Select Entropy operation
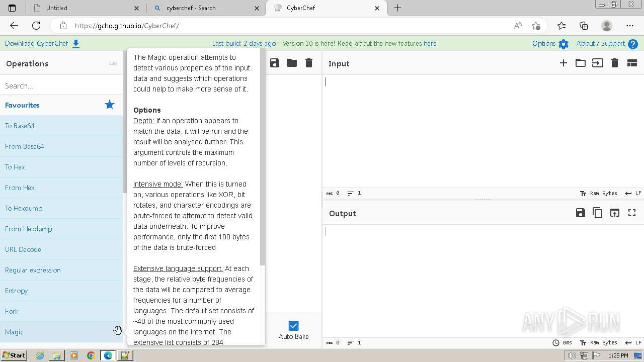 pyautogui.click(x=61, y=291)
